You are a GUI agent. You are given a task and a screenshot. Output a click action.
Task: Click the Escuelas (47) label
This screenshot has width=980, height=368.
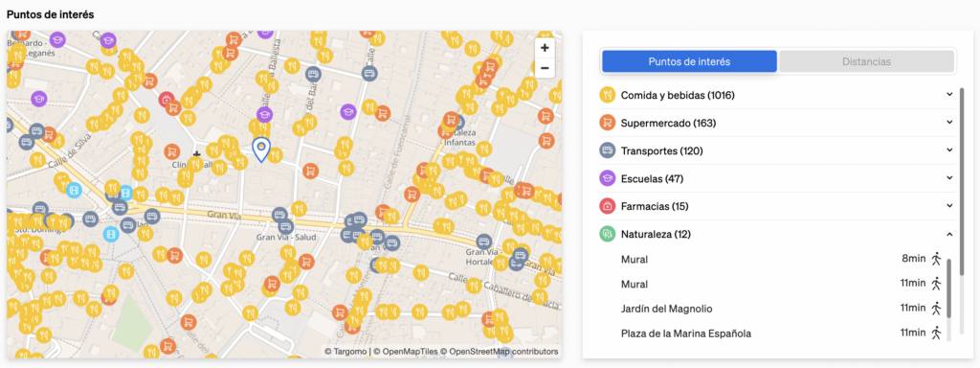[x=652, y=178]
